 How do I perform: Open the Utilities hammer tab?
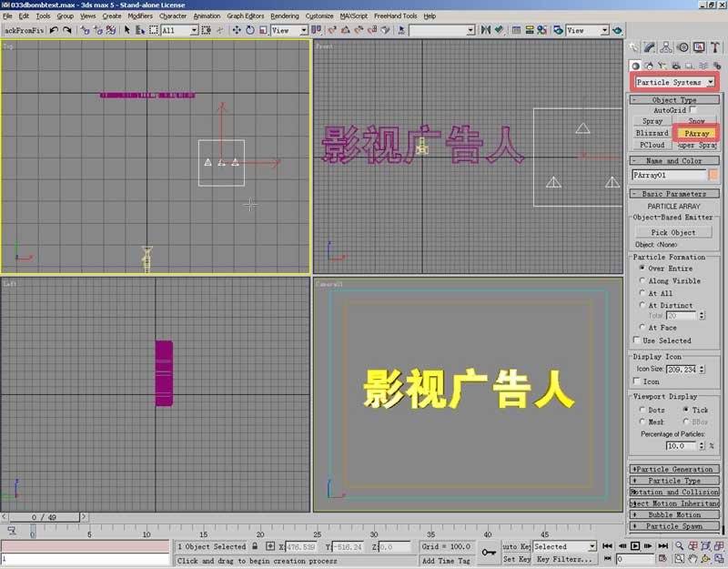click(714, 47)
